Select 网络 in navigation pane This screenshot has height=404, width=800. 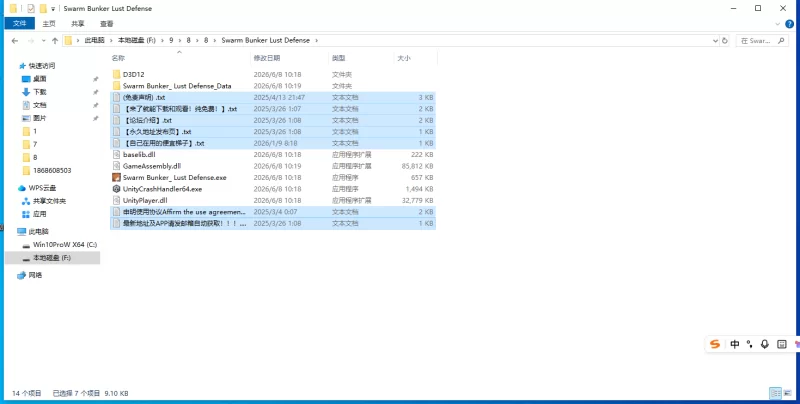pos(35,275)
